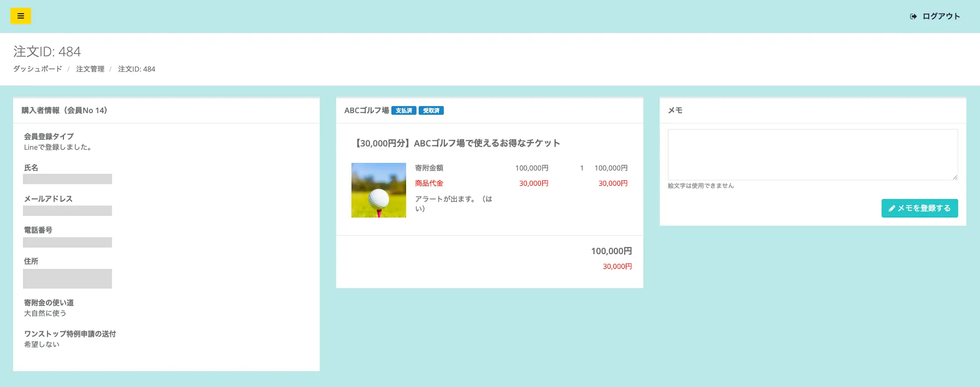This screenshot has height=387, width=980.
Task: Open the yellow hamburger menu
Action: point(21,16)
